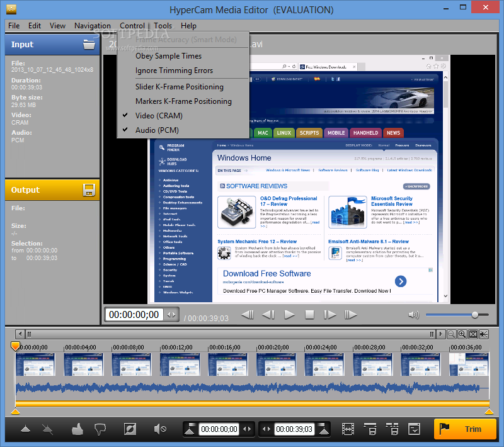Screen dimensions: 504x447
Task: Click the yellow playhead slider marker
Action: click(x=15, y=346)
